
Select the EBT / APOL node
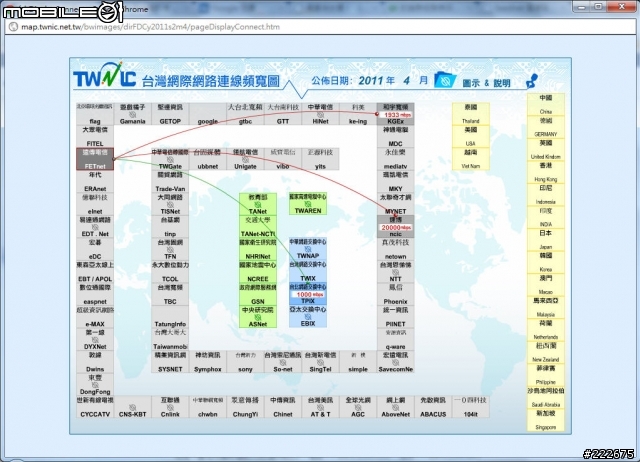[x=95, y=271]
